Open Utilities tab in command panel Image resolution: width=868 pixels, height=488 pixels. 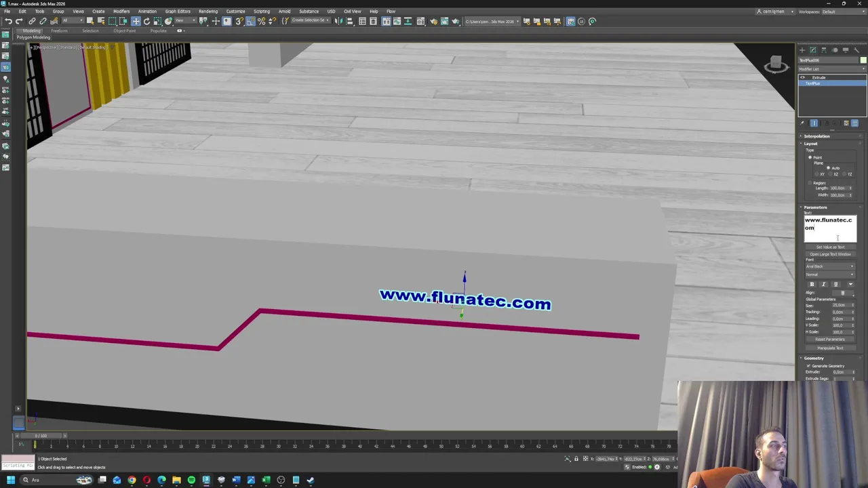point(856,49)
